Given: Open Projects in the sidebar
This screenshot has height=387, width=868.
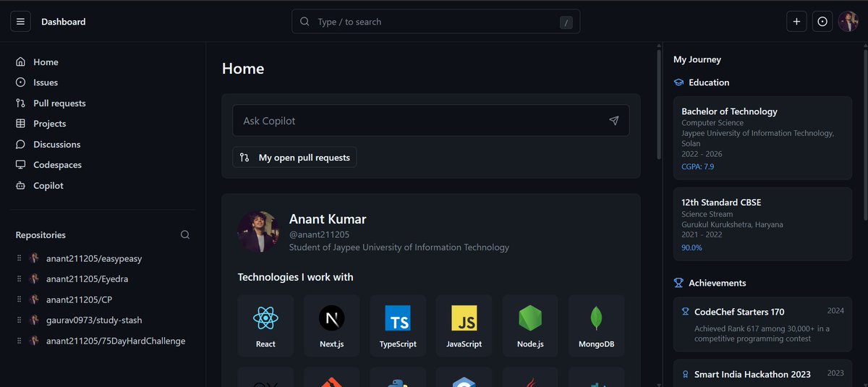Looking at the screenshot, I should click(102, 124).
